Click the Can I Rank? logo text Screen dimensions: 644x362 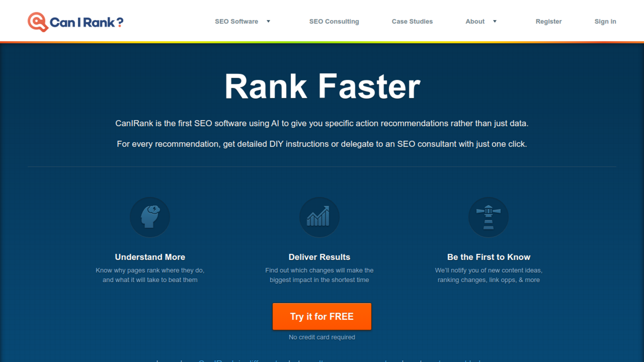tap(86, 22)
